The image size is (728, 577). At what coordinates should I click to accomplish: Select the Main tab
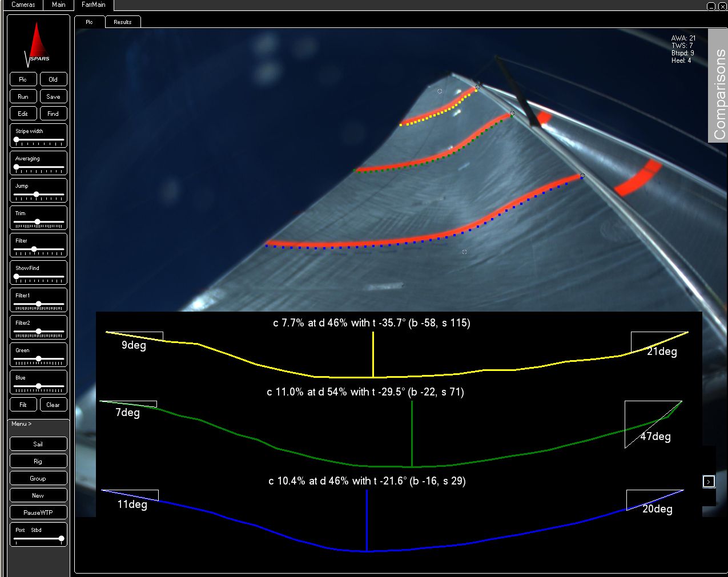58,5
